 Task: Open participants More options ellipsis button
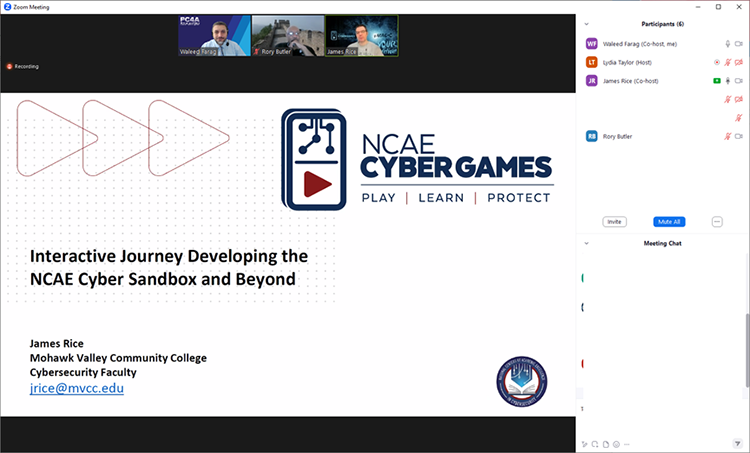[x=717, y=222]
